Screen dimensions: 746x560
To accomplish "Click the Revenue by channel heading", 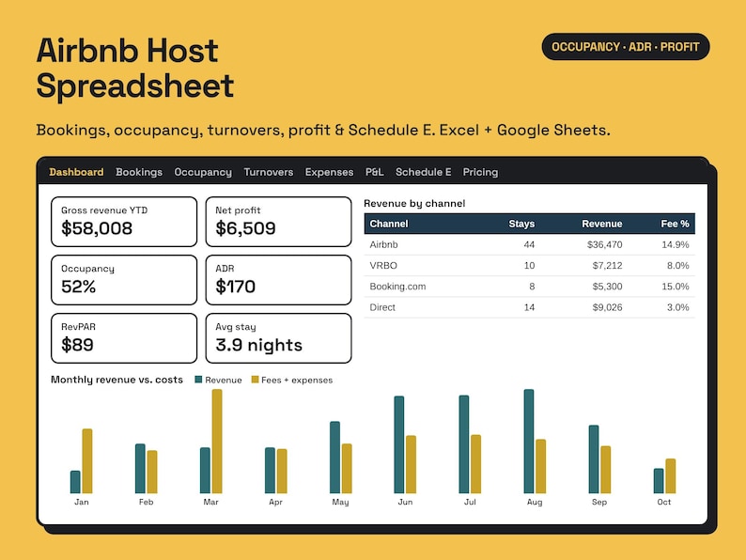I will coord(414,203).
